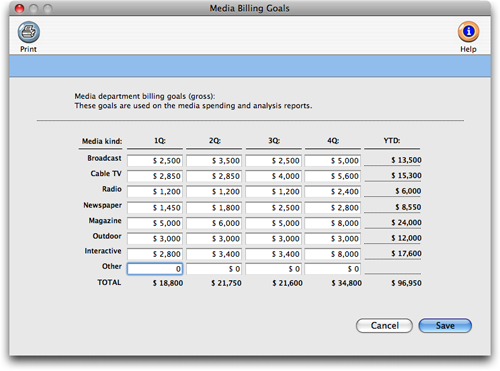Select the Other 3Q amount field
This screenshot has height=371, width=500.
tap(273, 269)
